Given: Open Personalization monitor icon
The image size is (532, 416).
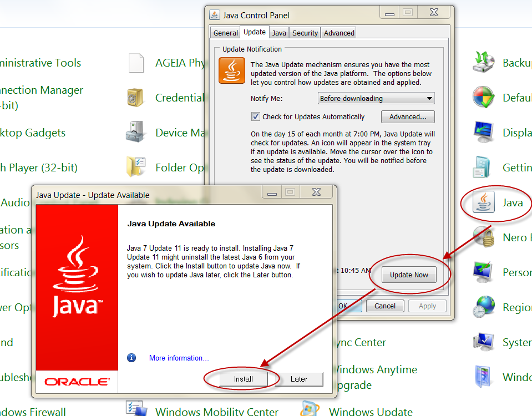Looking at the screenshot, I should click(483, 272).
